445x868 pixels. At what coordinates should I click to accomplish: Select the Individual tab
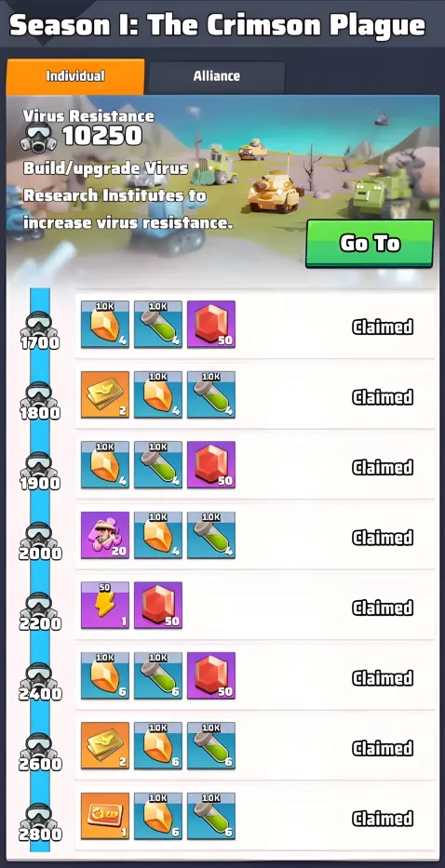75,76
